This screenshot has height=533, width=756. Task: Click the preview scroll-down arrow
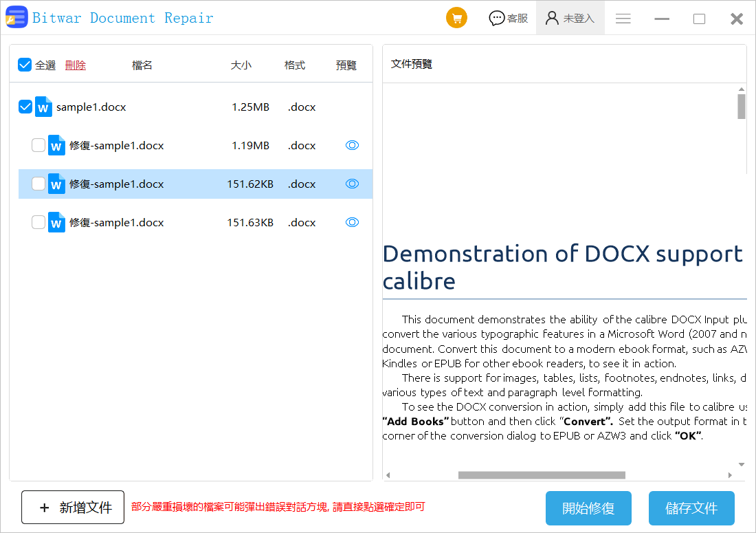pos(741,464)
